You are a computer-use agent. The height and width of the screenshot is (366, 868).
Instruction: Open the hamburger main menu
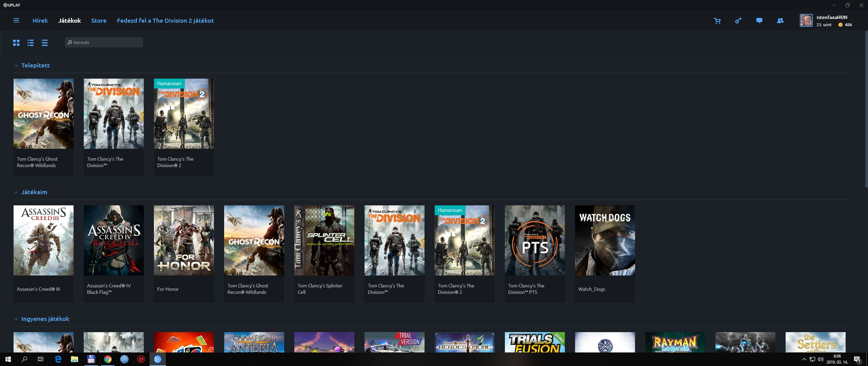coord(16,21)
